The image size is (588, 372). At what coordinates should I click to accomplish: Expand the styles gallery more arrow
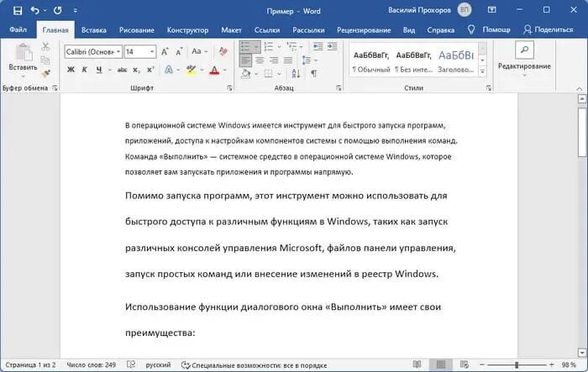pos(483,71)
